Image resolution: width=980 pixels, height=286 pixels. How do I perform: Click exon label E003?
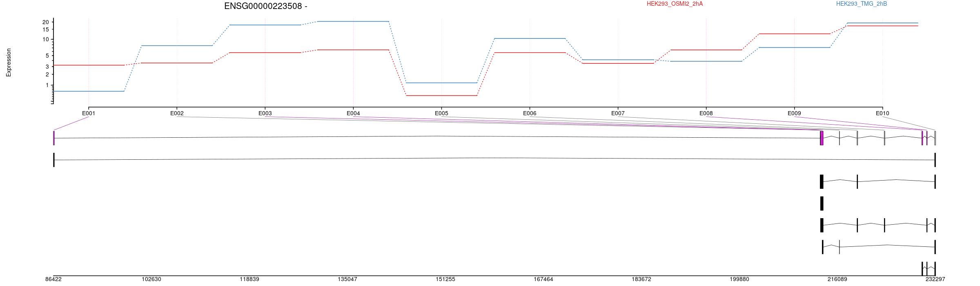(x=265, y=113)
